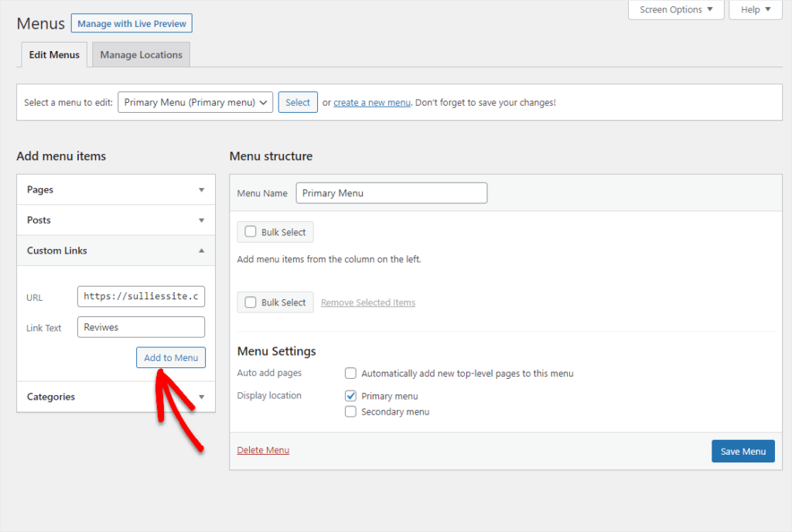Expand the Categories accordion panel

click(x=115, y=397)
